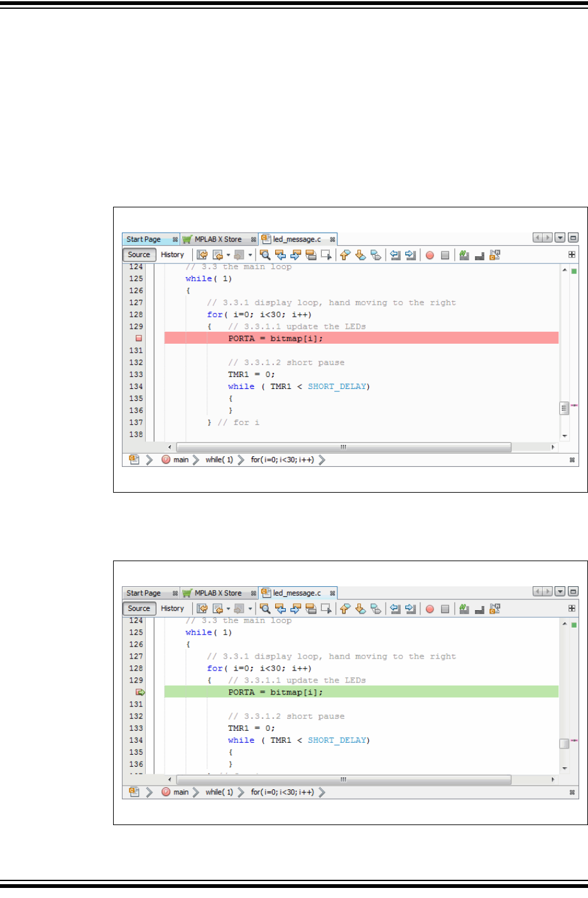
Task: Toggle bookmark in the green-highlighted editor
Action: click(376, 609)
